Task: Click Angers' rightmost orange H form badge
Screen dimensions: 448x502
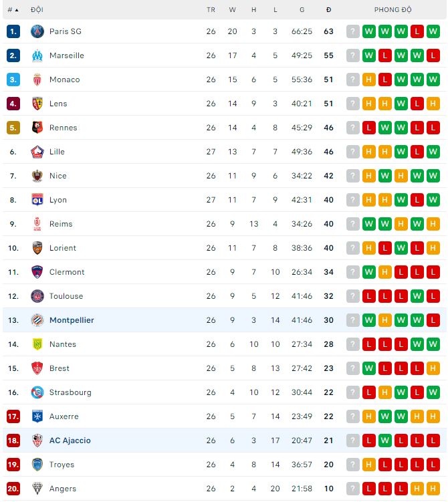Action: click(x=433, y=489)
